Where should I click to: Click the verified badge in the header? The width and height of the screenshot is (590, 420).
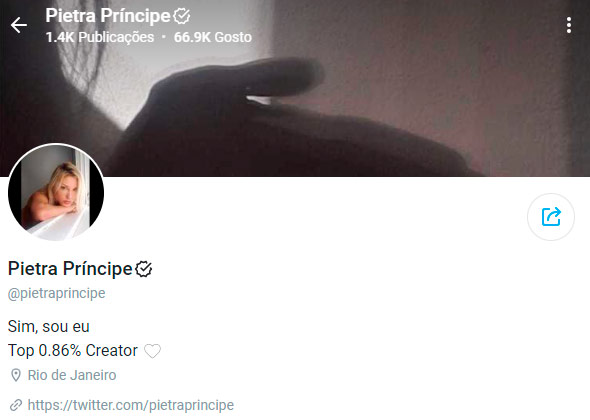182,16
